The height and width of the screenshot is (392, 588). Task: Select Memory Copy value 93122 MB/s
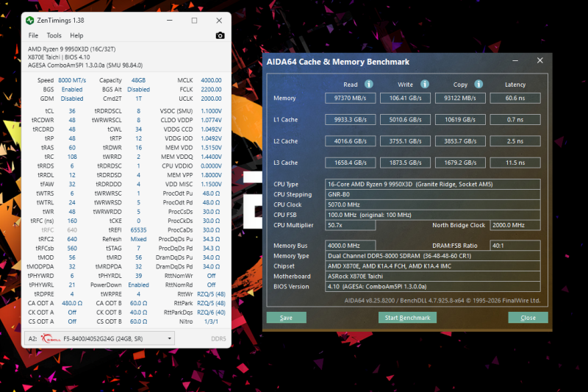click(460, 99)
